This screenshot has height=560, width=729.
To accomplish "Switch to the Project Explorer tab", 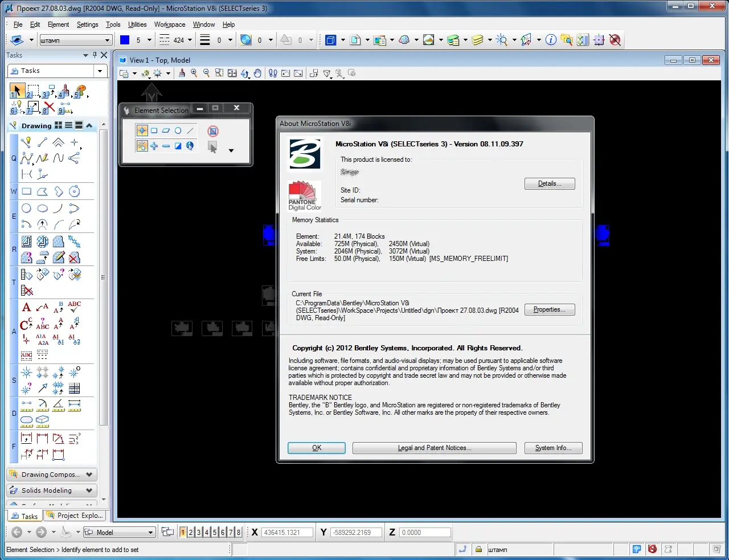I will coord(75,516).
